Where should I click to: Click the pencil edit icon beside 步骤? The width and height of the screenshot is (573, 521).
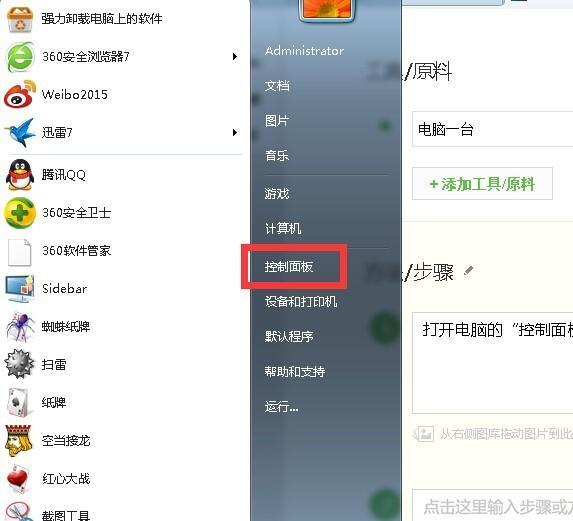(x=468, y=271)
